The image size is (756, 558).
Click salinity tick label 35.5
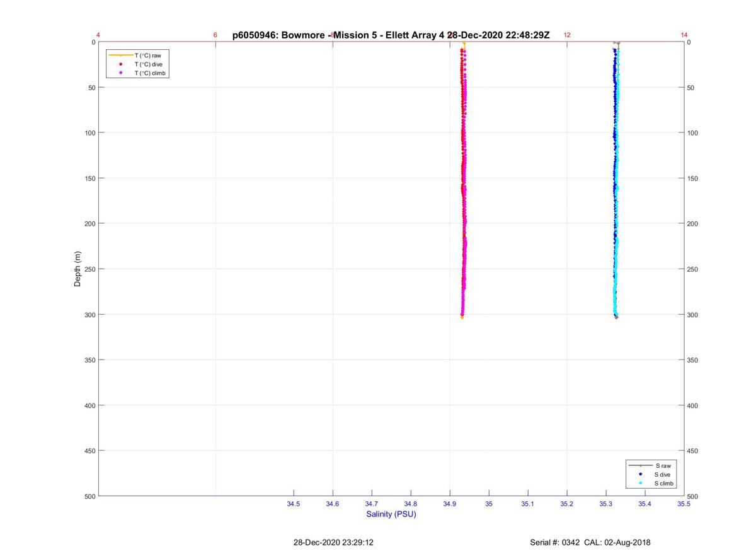pos(684,504)
